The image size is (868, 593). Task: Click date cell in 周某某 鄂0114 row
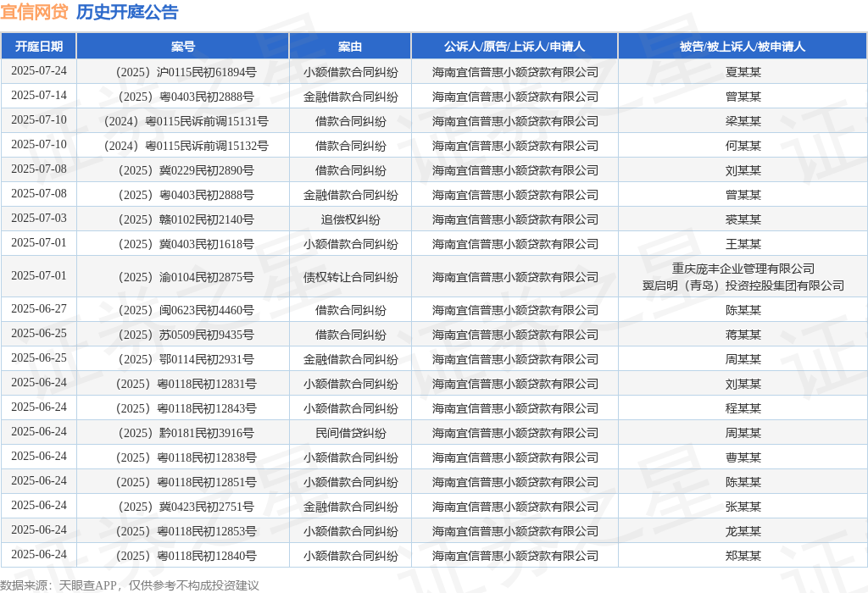(x=39, y=357)
